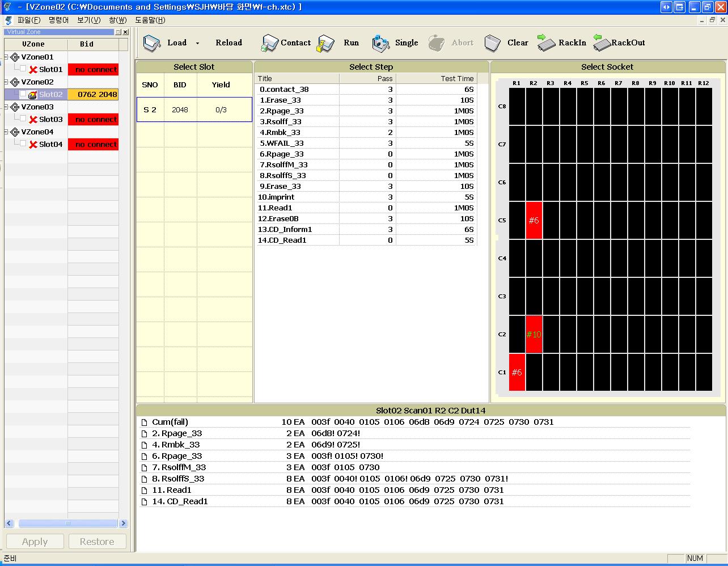Click the Restore button
The image size is (728, 566).
(x=97, y=541)
